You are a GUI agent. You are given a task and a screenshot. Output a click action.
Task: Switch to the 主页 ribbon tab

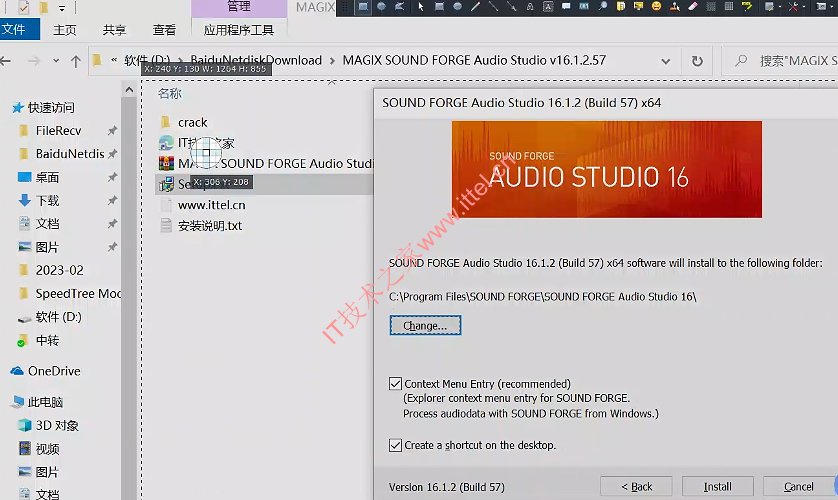65,30
